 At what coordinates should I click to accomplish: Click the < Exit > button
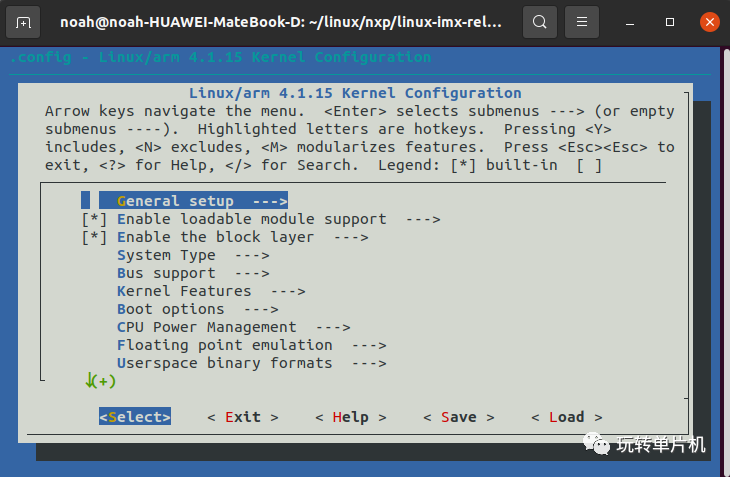click(243, 417)
